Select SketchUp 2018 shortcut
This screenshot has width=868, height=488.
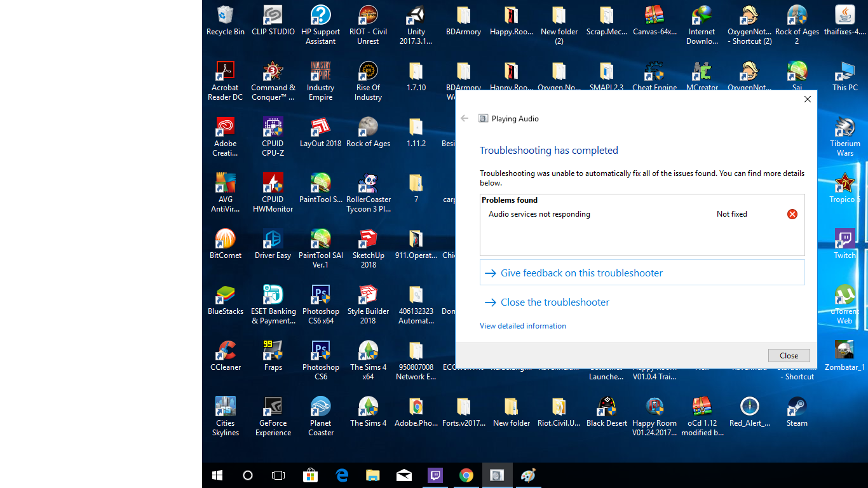(x=368, y=248)
